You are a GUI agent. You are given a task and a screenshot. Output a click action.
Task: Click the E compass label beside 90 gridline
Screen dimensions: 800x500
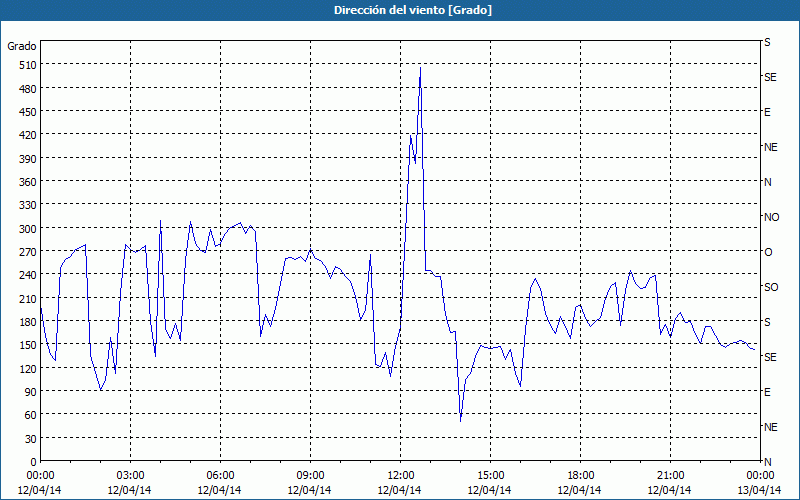point(767,392)
